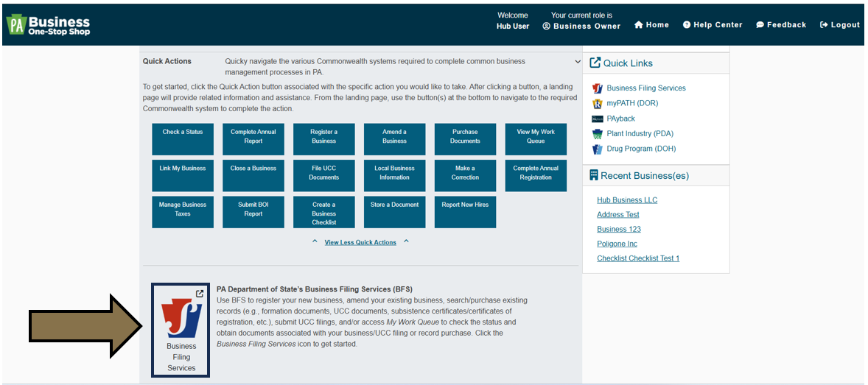Viewport: 868px width, 385px height.
Task: Click the Complete Annual Report button
Action: 253,139
